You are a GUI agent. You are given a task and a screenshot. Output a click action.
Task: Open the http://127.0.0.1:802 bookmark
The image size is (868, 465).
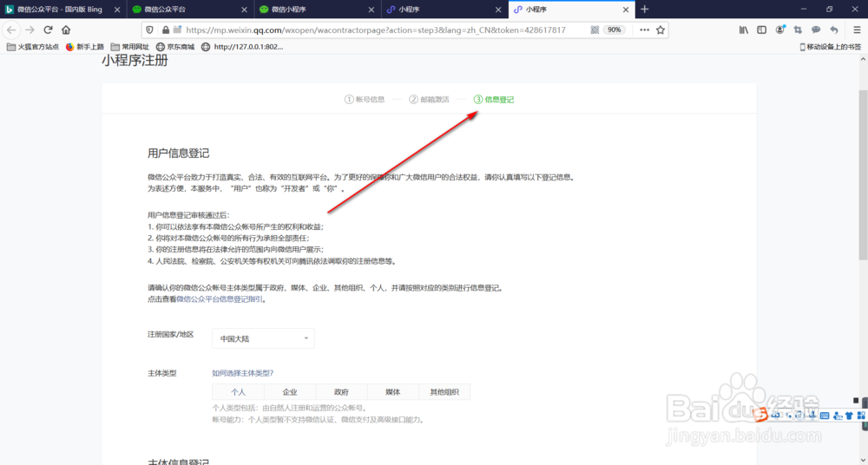242,47
